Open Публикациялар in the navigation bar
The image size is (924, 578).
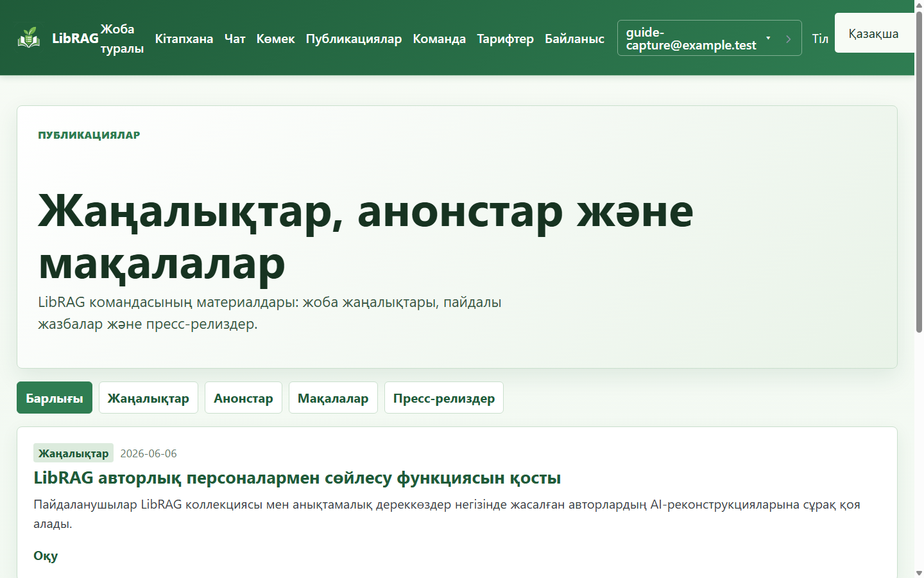[354, 39]
